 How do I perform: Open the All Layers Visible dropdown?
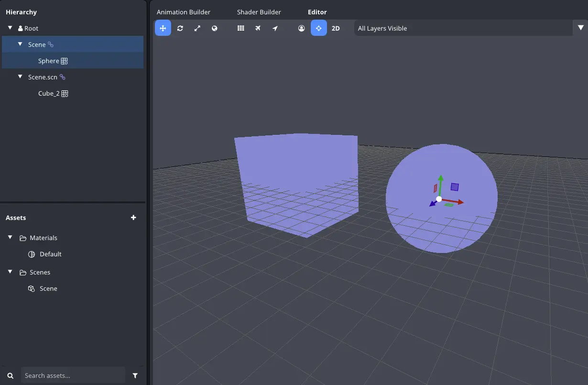point(463,28)
